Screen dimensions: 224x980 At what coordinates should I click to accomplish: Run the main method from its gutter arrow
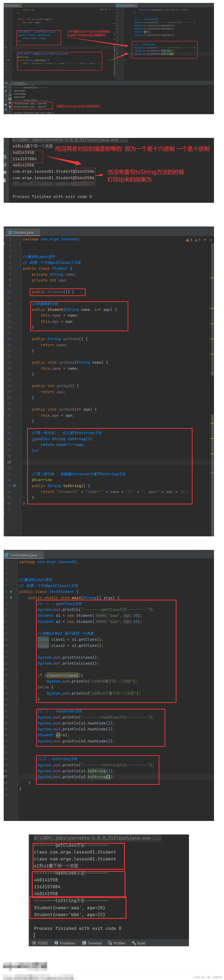pyautogui.click(x=11, y=598)
